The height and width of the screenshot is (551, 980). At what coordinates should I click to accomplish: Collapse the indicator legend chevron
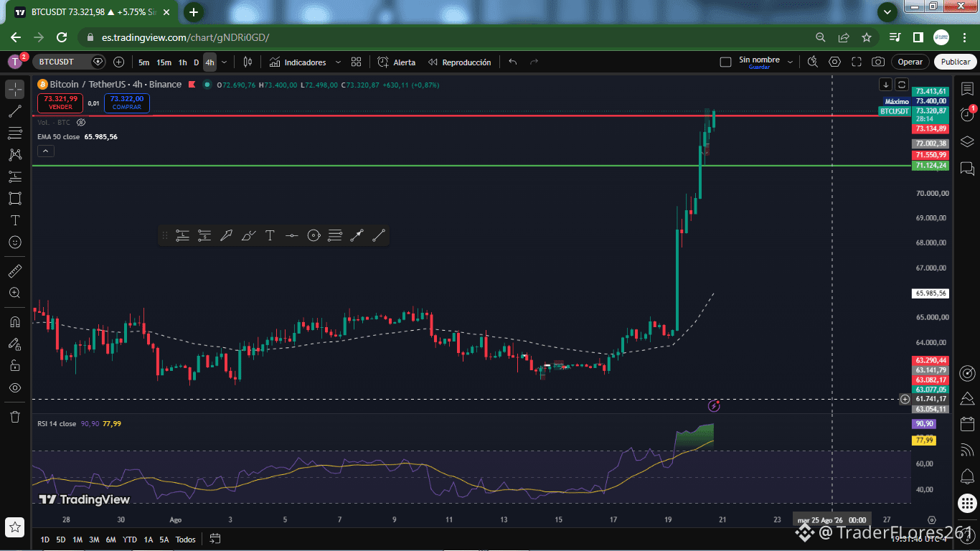[45, 151]
